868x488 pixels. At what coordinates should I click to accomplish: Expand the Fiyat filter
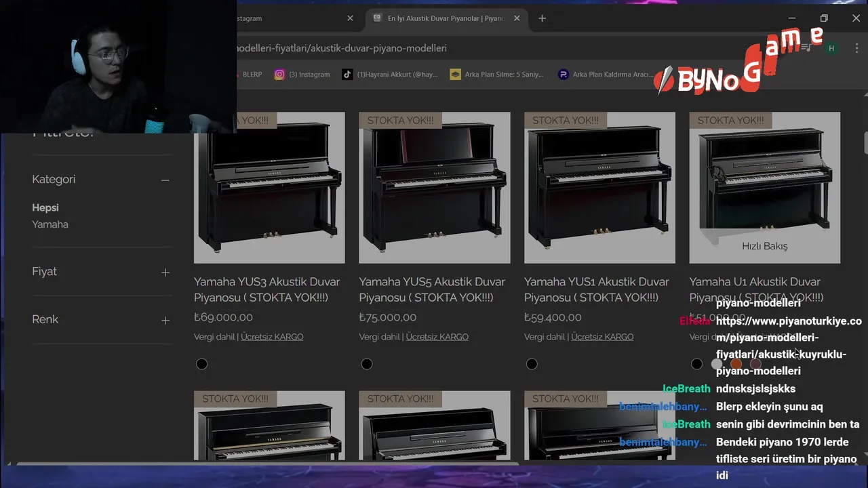[165, 272]
